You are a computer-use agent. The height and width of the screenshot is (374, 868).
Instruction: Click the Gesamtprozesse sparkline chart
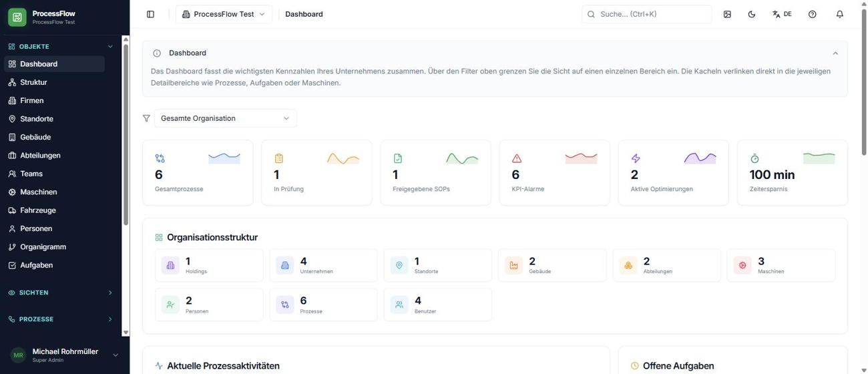(224, 158)
